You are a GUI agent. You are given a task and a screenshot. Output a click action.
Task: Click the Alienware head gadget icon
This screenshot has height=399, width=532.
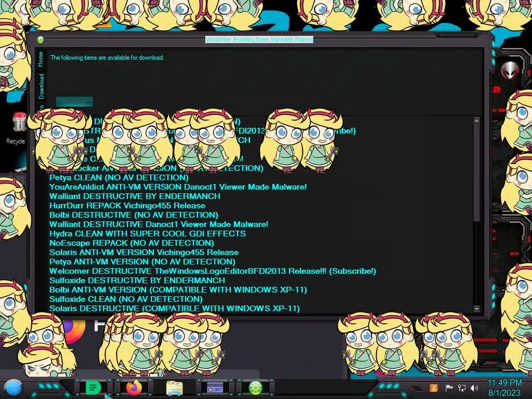(510, 71)
